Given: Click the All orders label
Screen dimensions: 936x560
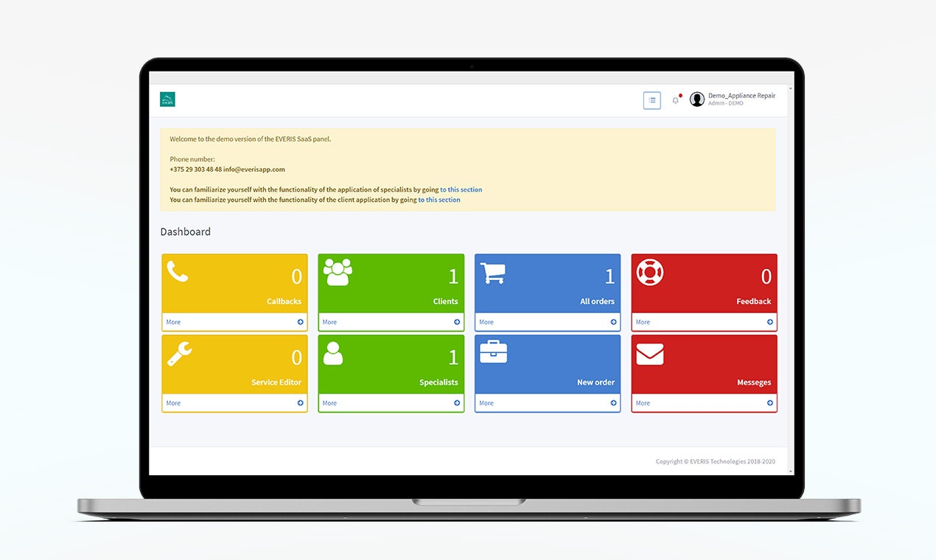Looking at the screenshot, I should pyautogui.click(x=598, y=301).
